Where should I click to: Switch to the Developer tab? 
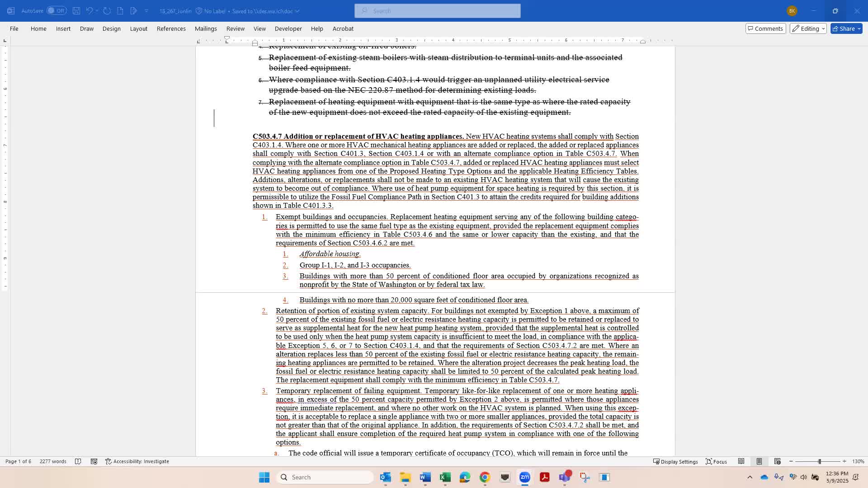(288, 28)
